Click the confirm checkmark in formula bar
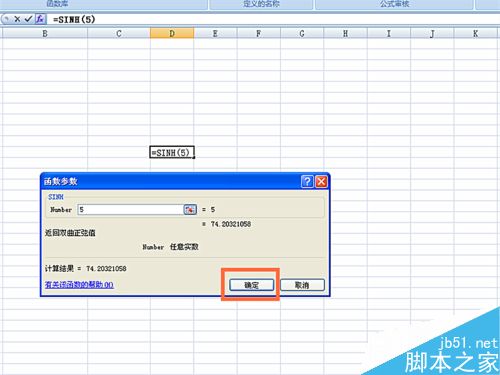 point(28,19)
